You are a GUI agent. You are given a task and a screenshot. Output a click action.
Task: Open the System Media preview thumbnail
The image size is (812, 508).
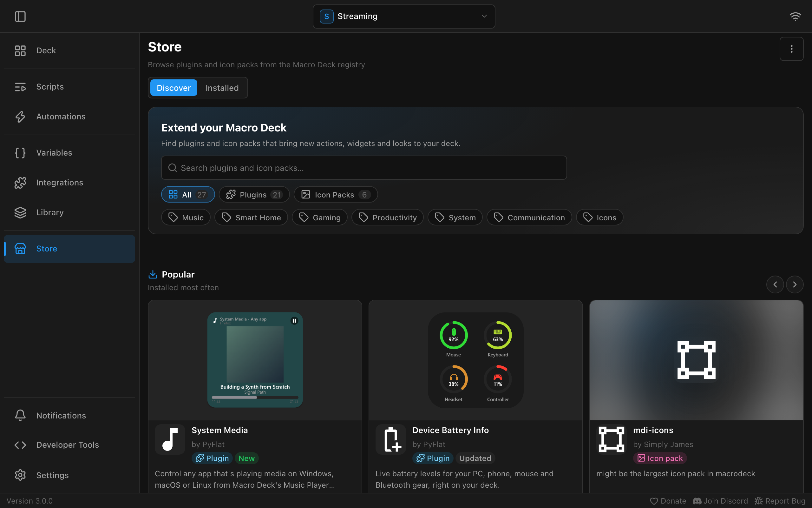pos(255,360)
